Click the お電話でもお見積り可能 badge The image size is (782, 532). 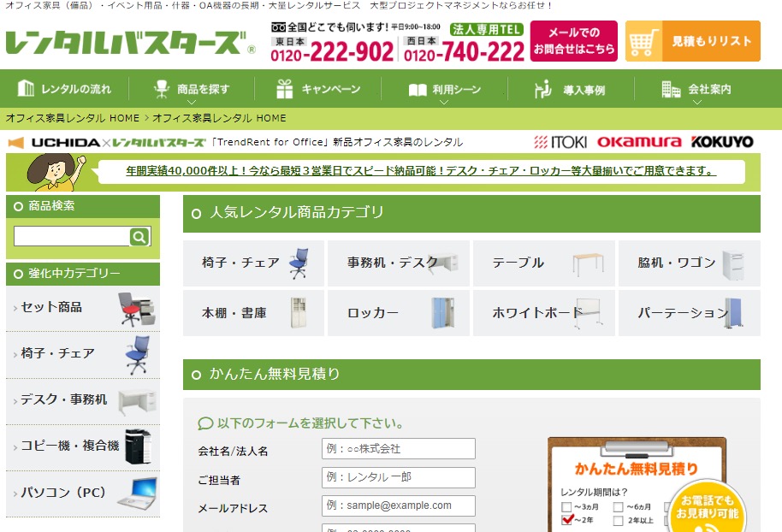[708, 506]
